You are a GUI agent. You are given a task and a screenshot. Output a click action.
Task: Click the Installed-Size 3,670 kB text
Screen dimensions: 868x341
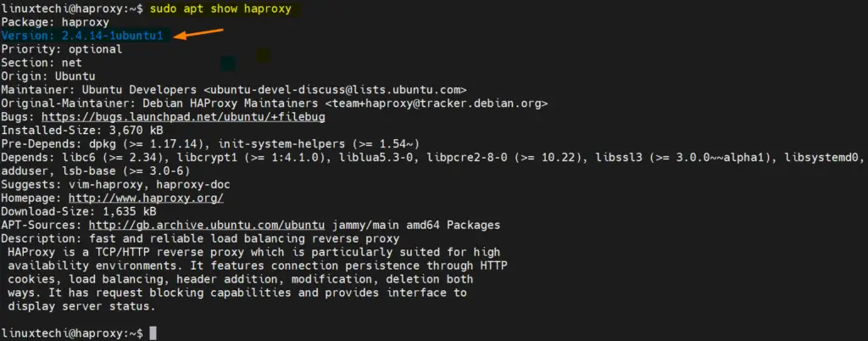coord(82,131)
